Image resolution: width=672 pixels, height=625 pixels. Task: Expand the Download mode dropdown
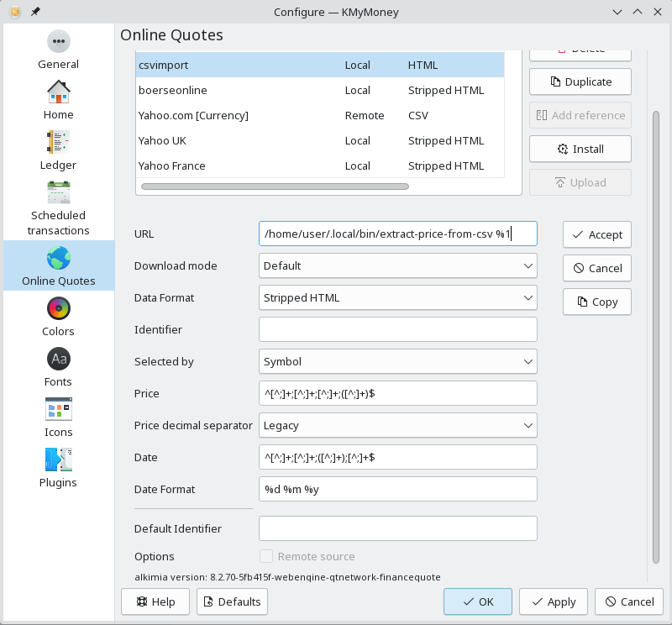click(397, 265)
